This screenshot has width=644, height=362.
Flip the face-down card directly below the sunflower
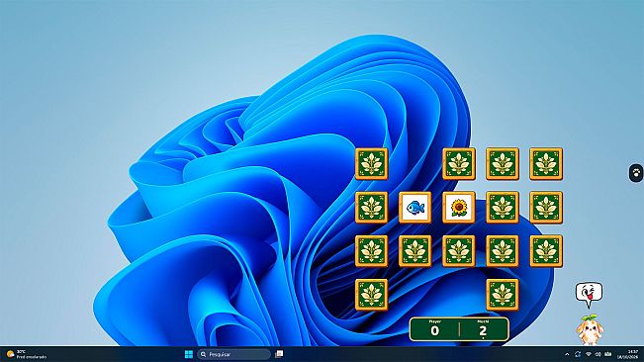pyautogui.click(x=459, y=251)
